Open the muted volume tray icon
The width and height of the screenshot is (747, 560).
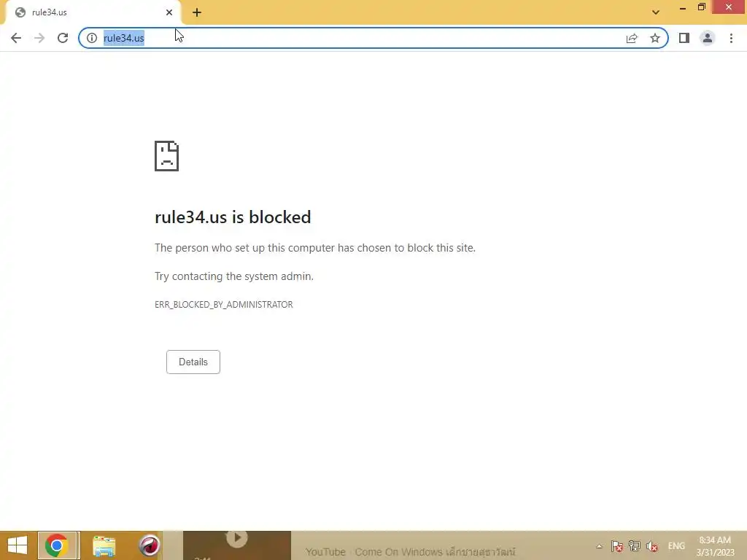click(652, 546)
